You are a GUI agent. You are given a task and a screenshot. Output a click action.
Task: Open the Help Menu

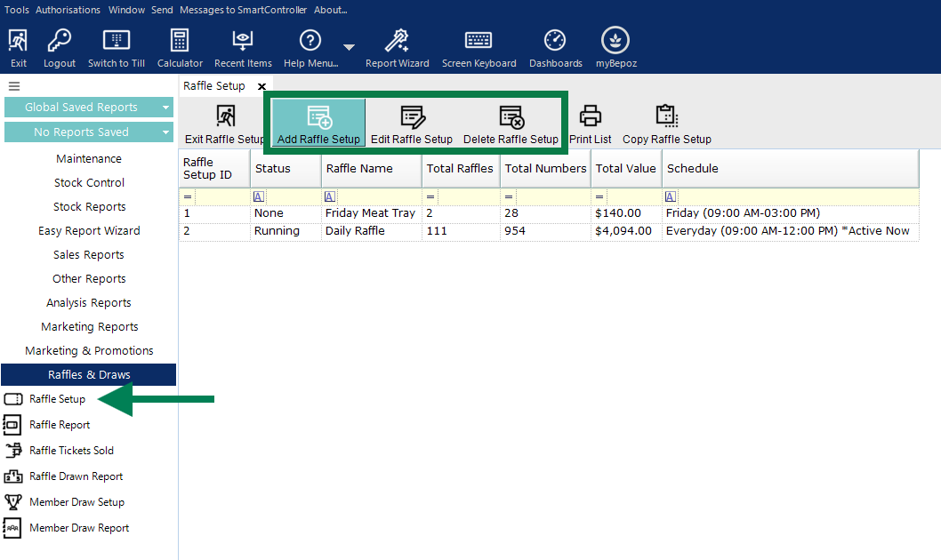click(x=310, y=47)
